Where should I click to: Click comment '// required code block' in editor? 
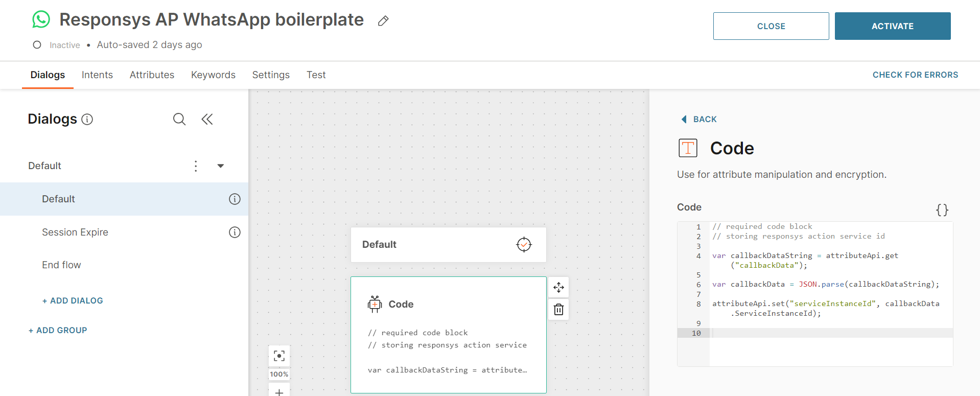762,226
